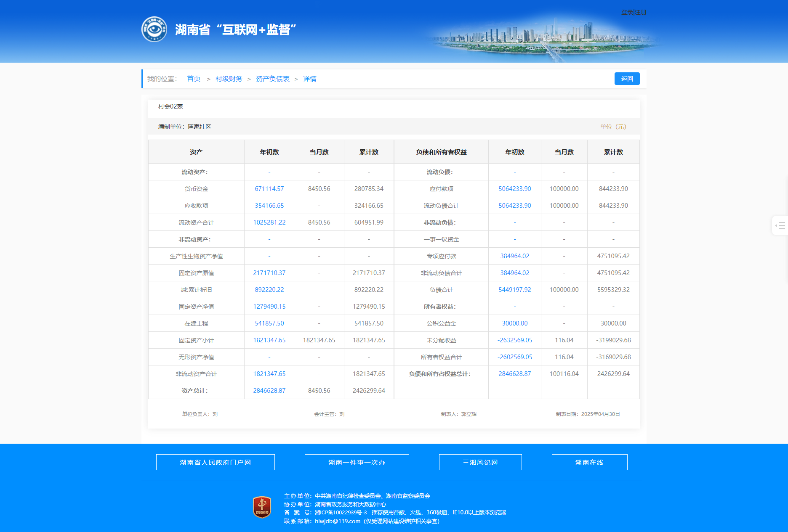Click 资产总计 cumulative value 2426299.64

369,391
